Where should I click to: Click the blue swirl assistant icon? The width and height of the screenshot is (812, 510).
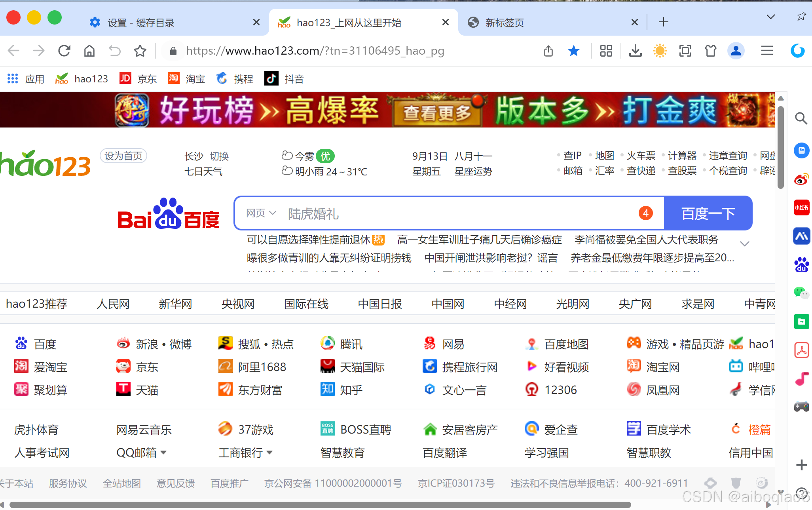[x=797, y=51]
